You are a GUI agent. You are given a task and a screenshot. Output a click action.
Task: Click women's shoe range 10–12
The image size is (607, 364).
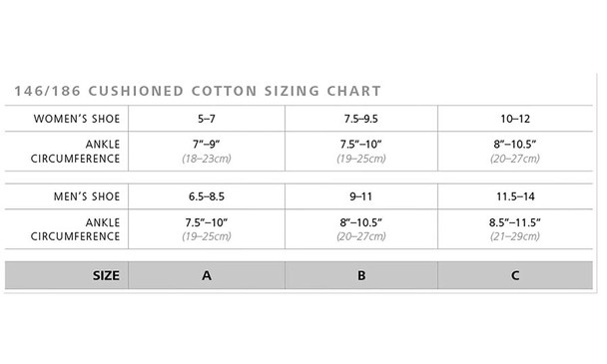pyautogui.click(x=515, y=119)
